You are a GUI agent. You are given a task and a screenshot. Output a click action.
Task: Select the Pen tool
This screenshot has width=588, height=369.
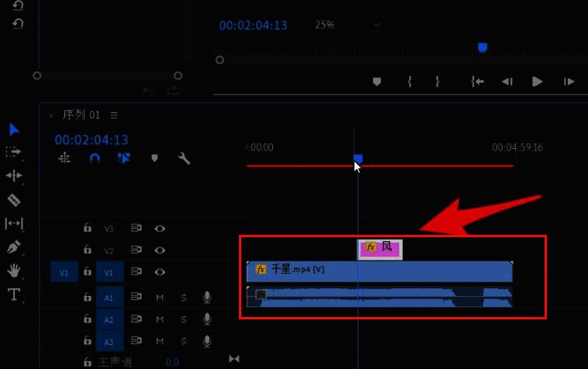coord(14,247)
